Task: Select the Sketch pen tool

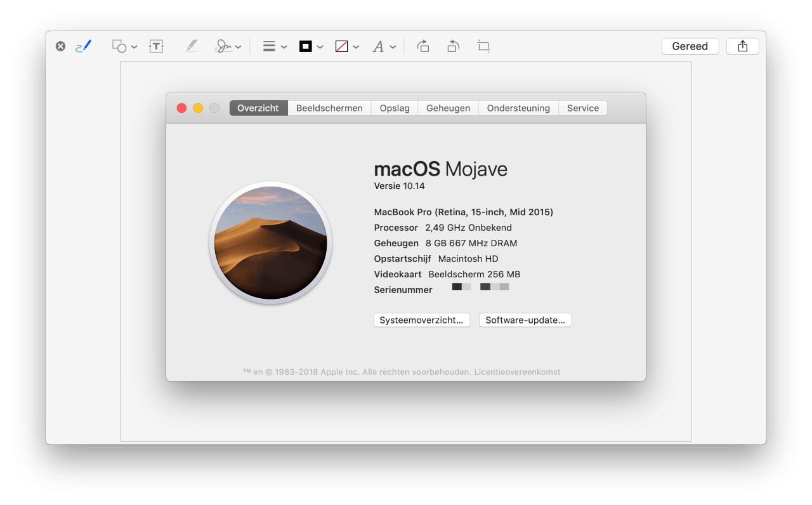Action: [x=83, y=46]
